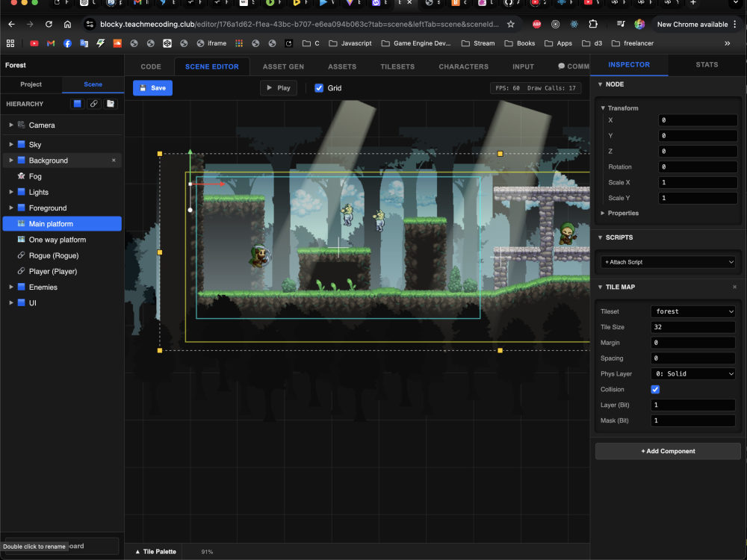Expand the Foreground node
Image resolution: width=747 pixels, height=560 pixels.
point(11,208)
